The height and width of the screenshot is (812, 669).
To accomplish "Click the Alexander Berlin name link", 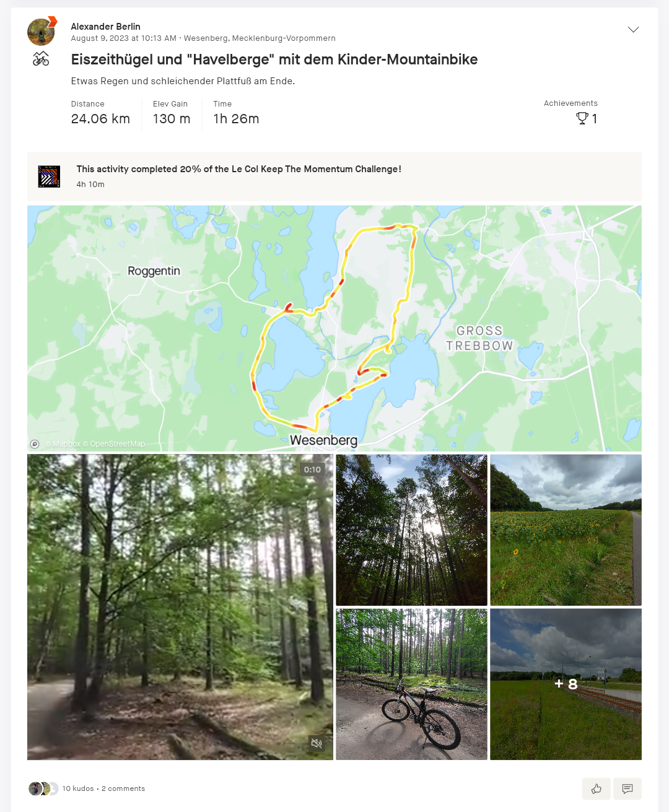I will pyautogui.click(x=105, y=27).
